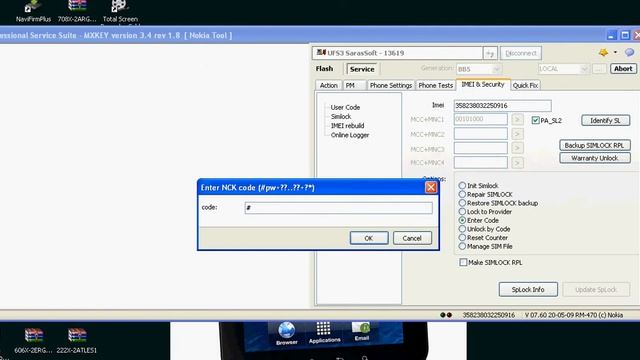The height and width of the screenshot is (360, 640).
Task: Open the 606X-2ERG archive icon
Action: tap(33, 340)
